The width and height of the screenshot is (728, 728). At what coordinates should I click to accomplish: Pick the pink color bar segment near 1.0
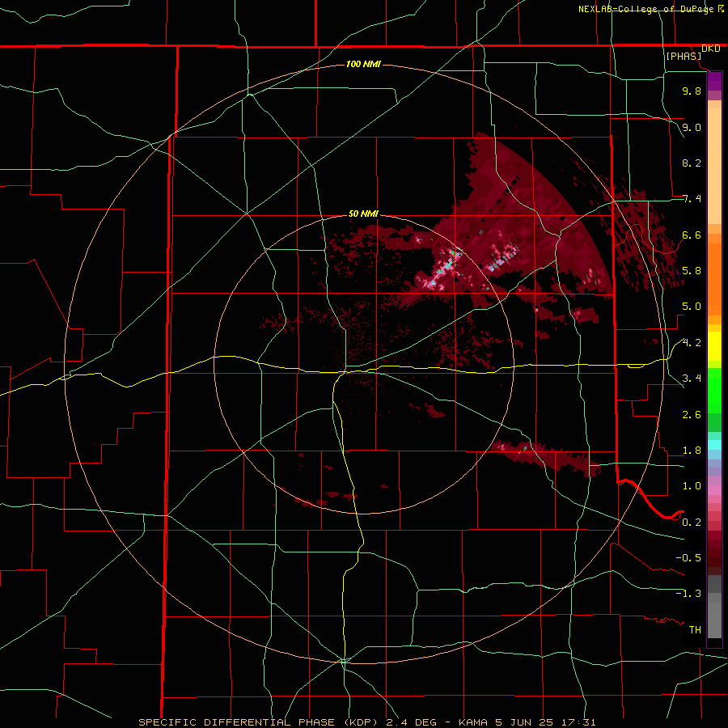pos(714,490)
